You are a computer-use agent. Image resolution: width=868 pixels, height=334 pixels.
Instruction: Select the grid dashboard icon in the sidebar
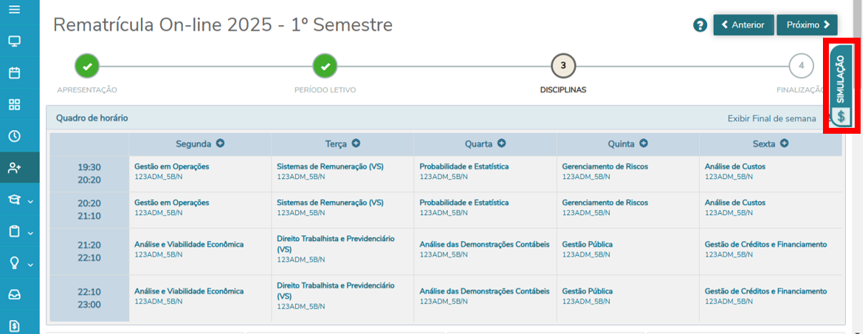point(14,104)
